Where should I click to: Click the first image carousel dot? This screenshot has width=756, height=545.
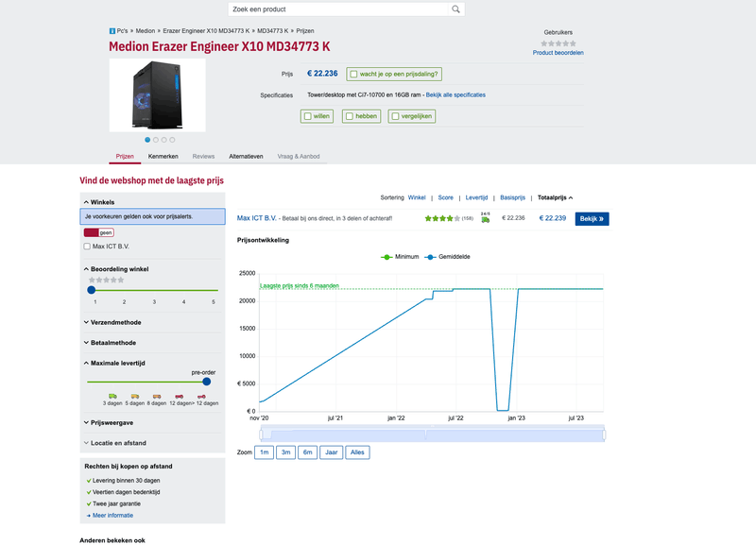click(147, 139)
